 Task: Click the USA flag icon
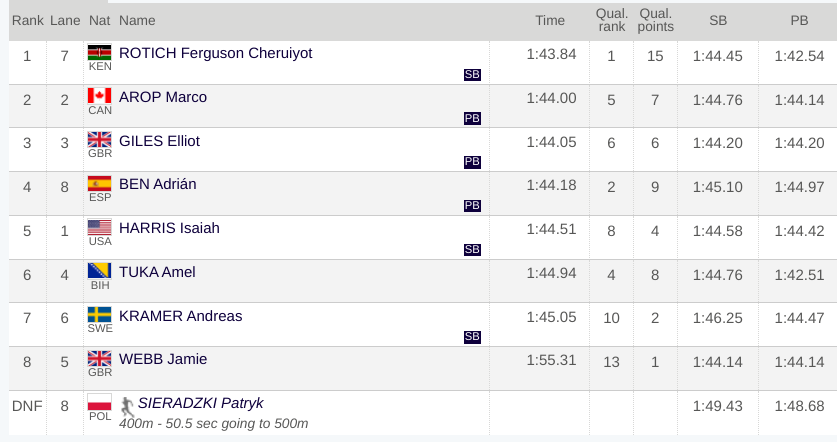[x=100, y=227]
